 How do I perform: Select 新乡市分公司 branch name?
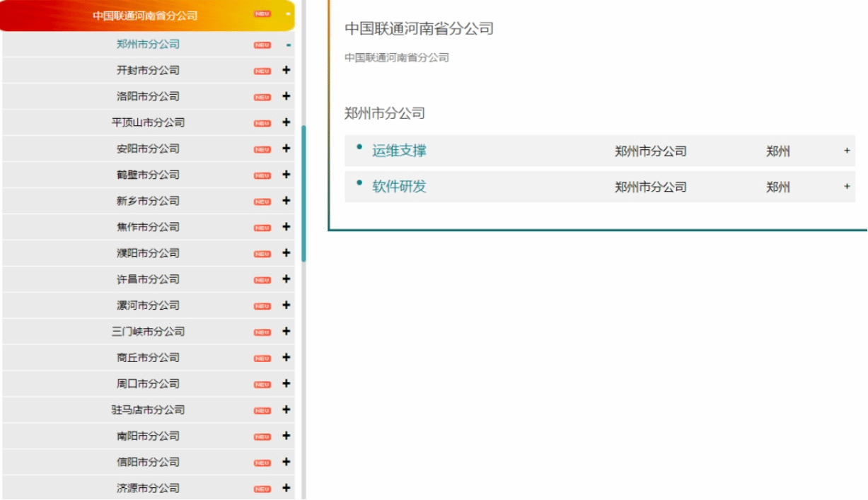pyautogui.click(x=148, y=201)
